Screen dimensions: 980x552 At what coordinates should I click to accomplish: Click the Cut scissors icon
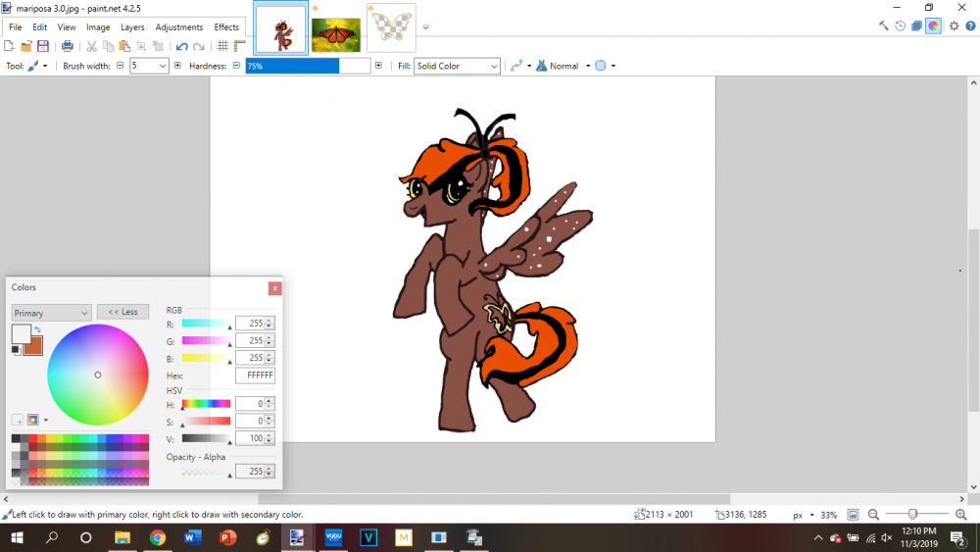pyautogui.click(x=91, y=46)
